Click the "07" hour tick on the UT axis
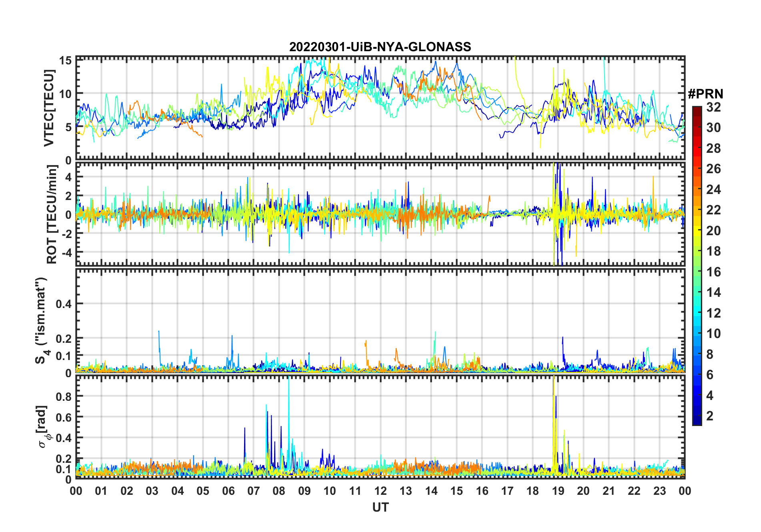This screenshot has width=761, height=532. tap(254, 491)
